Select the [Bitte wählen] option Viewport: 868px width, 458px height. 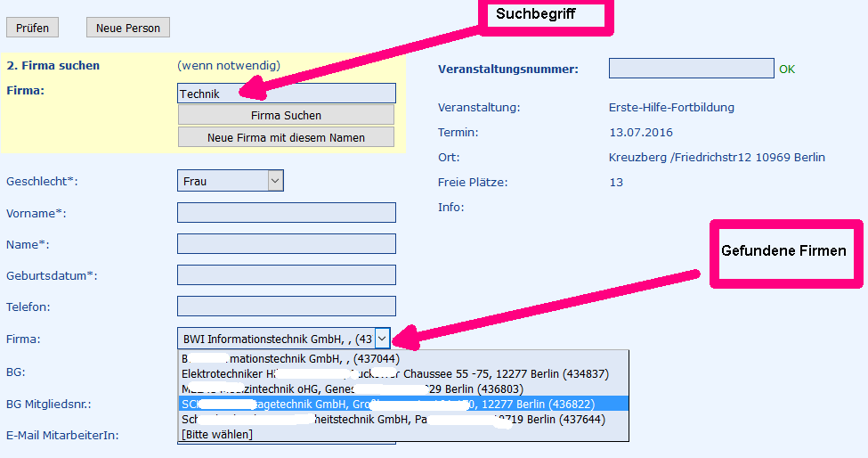coord(217,434)
